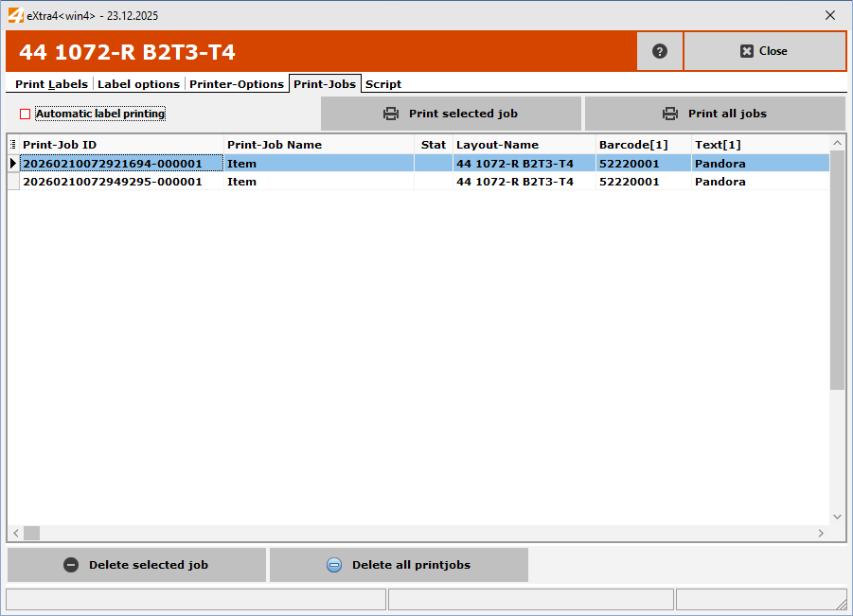Enable Automatic label printing checkbox

point(26,114)
